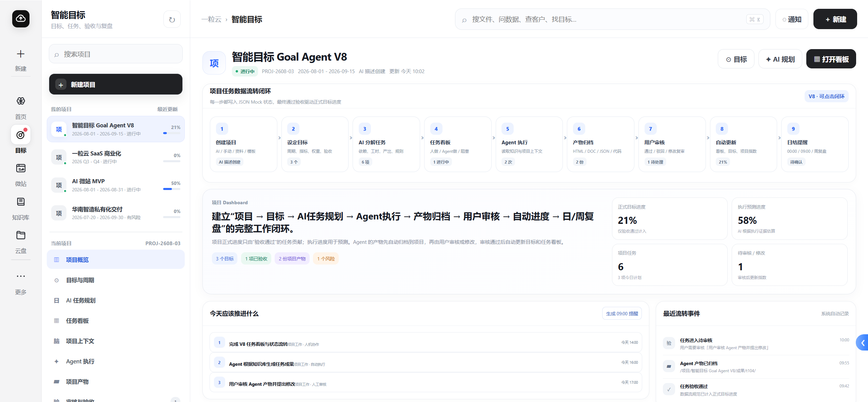Open step 4 任务看板 card
The height and width of the screenshot is (402, 868).
pyautogui.click(x=458, y=144)
